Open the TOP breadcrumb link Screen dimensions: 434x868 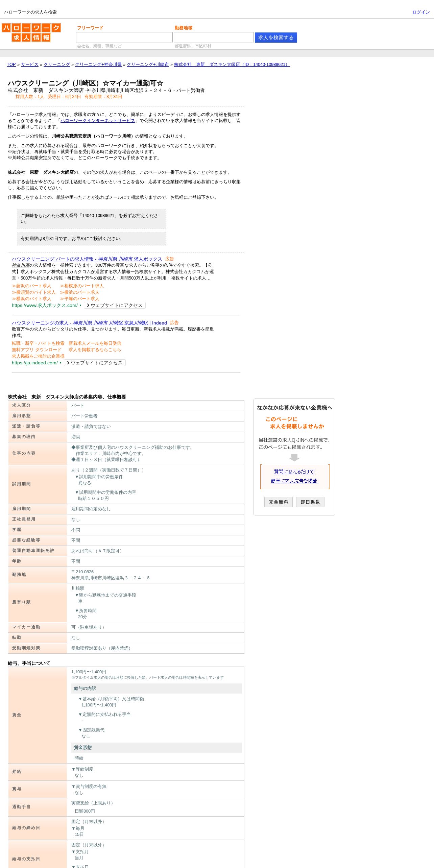coord(11,65)
